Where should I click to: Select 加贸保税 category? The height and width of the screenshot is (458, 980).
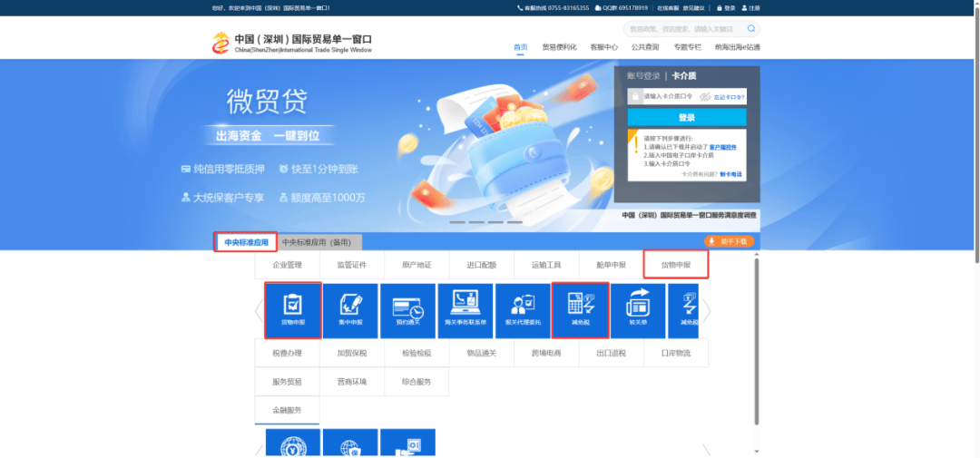tap(352, 353)
